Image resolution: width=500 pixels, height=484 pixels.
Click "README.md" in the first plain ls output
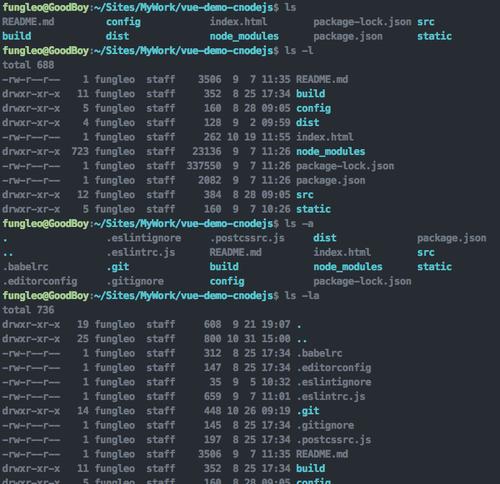[x=28, y=22]
